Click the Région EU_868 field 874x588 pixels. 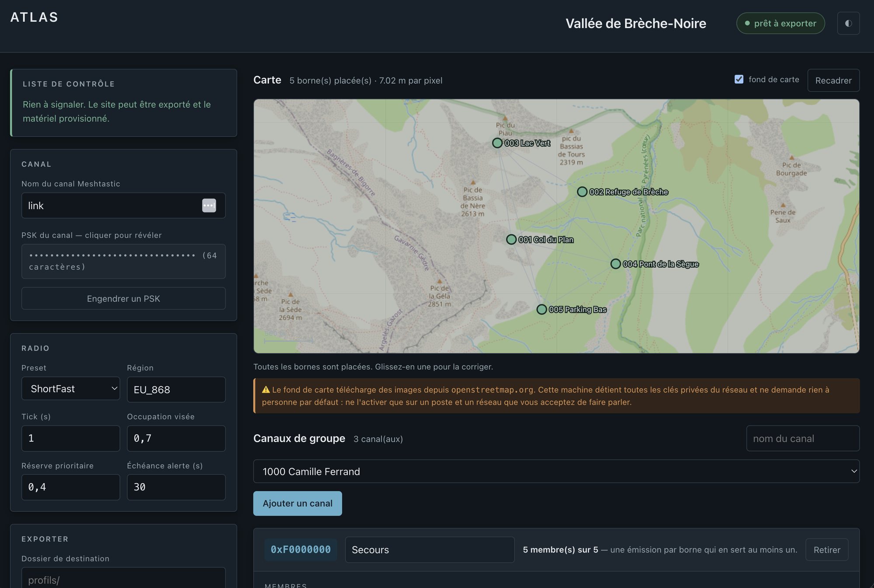(x=176, y=389)
